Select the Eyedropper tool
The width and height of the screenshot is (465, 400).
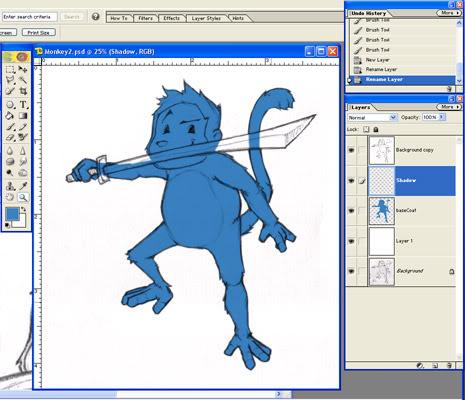click(23, 186)
